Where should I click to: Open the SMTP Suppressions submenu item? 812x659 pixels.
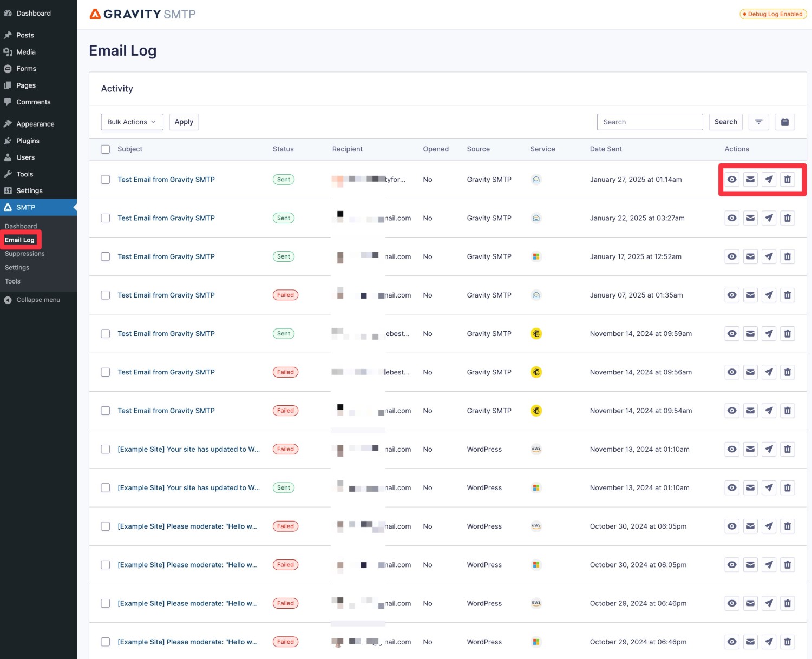pyautogui.click(x=25, y=254)
